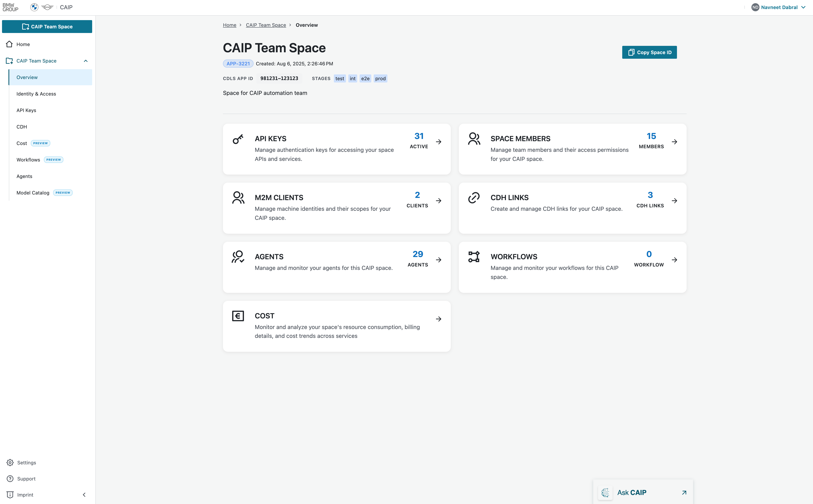Viewport: 813px width, 504px height.
Task: Click the Copy Space ID button
Action: (649, 52)
